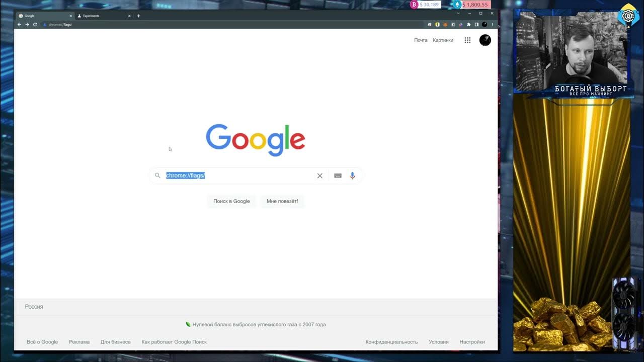Click the Google logo
Screen dimensions: 644x362
point(256,139)
